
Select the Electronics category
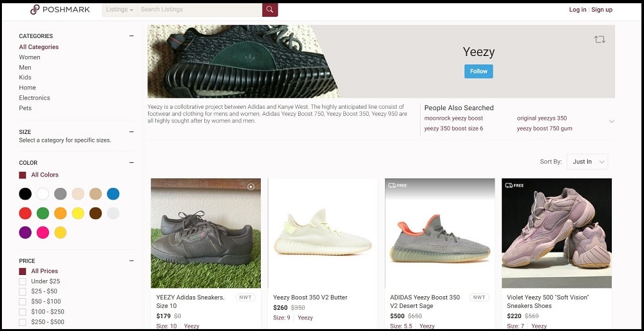35,98
